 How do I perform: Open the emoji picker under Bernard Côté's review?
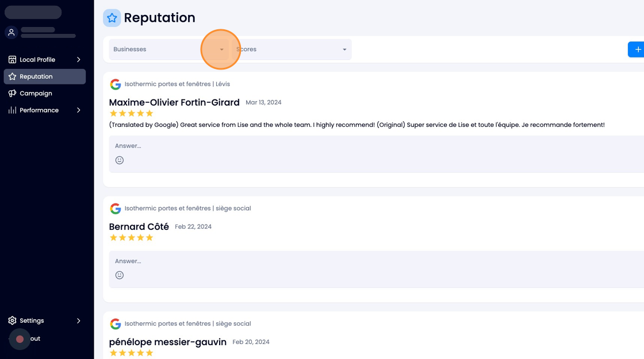coord(120,275)
